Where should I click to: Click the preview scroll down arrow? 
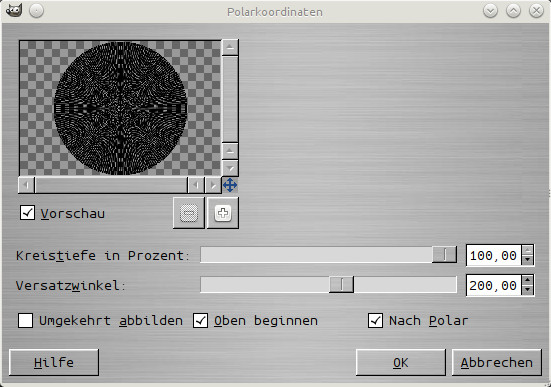pos(230,168)
